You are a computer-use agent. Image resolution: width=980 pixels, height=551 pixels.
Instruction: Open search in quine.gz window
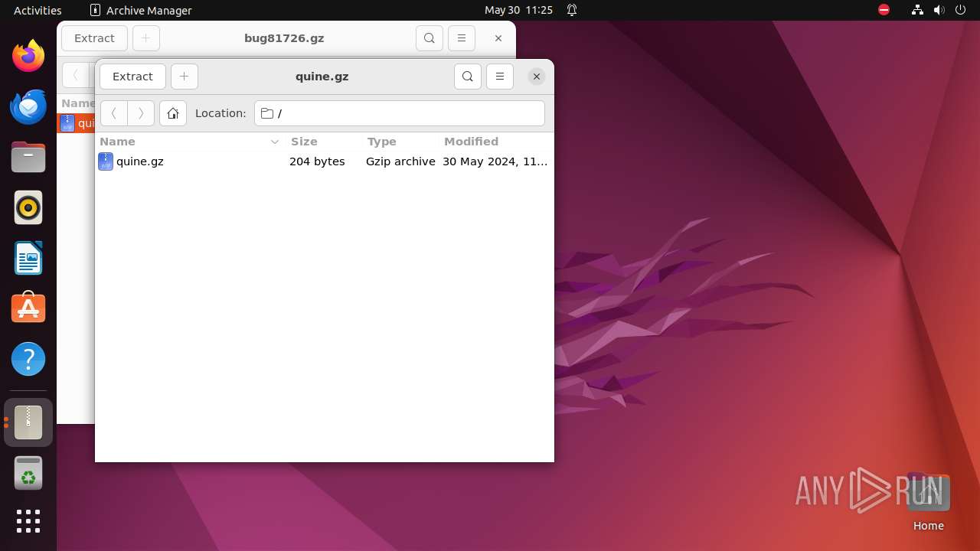(468, 77)
